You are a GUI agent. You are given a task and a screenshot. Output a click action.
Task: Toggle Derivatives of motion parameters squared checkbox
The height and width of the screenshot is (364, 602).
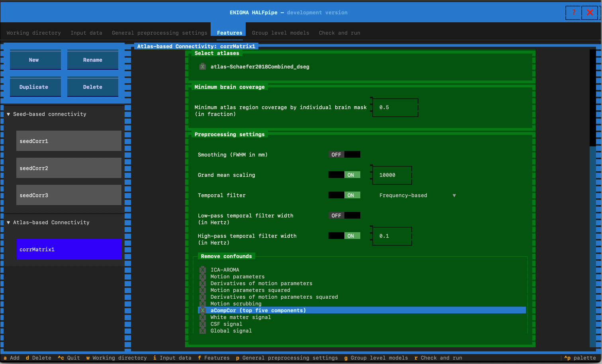pyautogui.click(x=203, y=297)
